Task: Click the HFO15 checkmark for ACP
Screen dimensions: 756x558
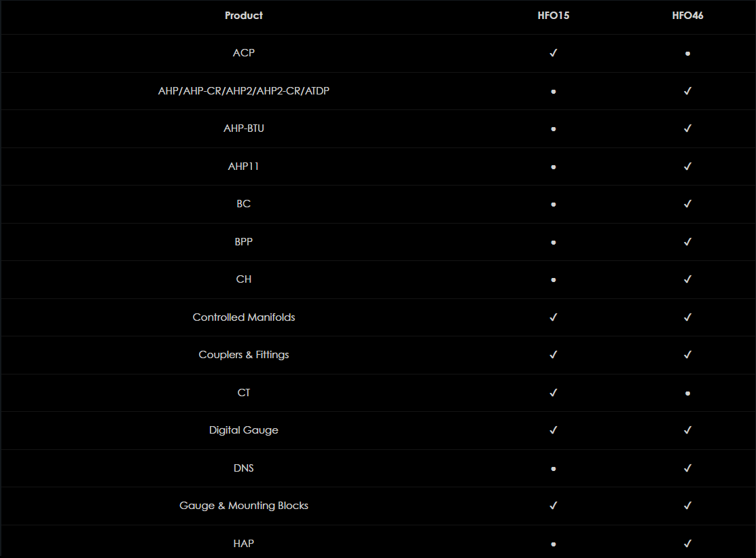Action: click(553, 53)
